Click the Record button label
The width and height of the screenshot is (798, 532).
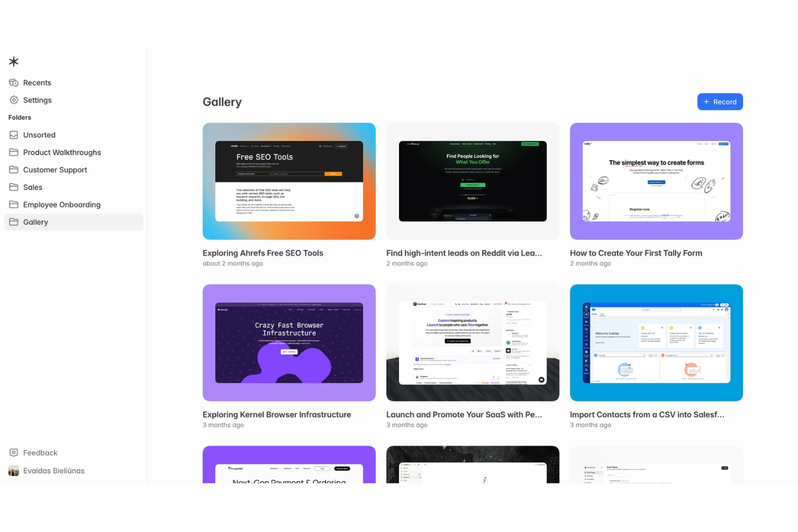(x=725, y=101)
